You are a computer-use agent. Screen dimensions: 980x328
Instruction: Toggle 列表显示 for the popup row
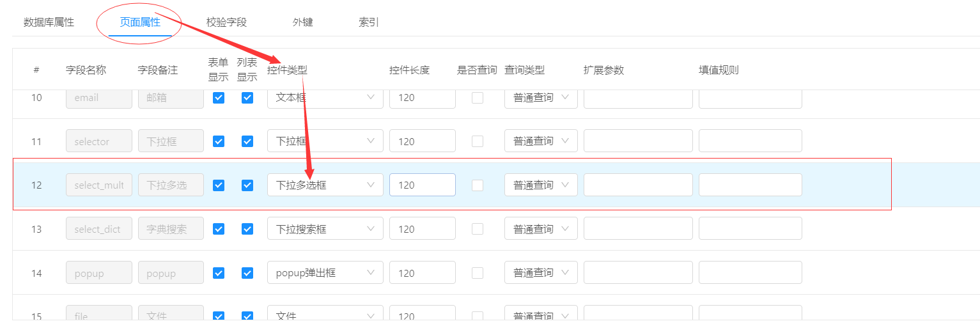tap(247, 273)
